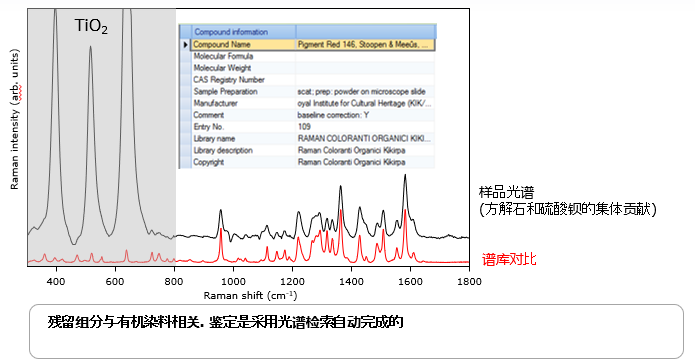Click the RAMAN COLORANTI ORGANICI library name value
This screenshot has width=695, height=363.
click(365, 139)
